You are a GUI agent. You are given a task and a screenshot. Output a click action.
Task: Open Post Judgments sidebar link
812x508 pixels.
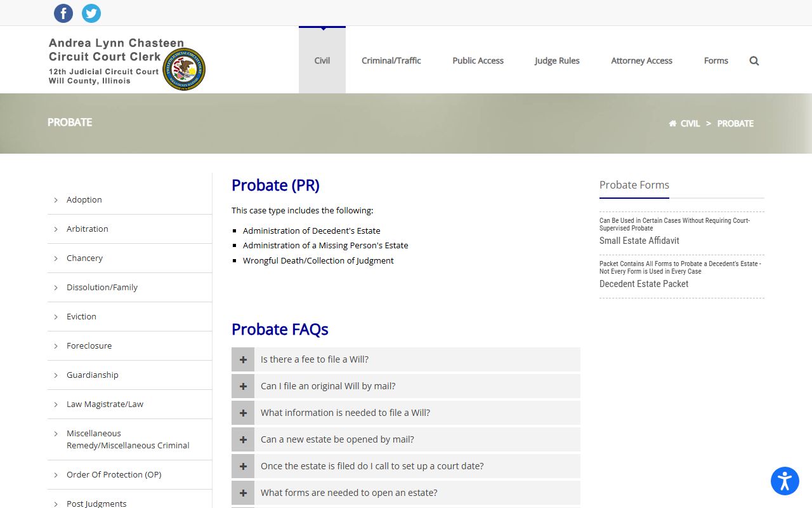pos(96,504)
